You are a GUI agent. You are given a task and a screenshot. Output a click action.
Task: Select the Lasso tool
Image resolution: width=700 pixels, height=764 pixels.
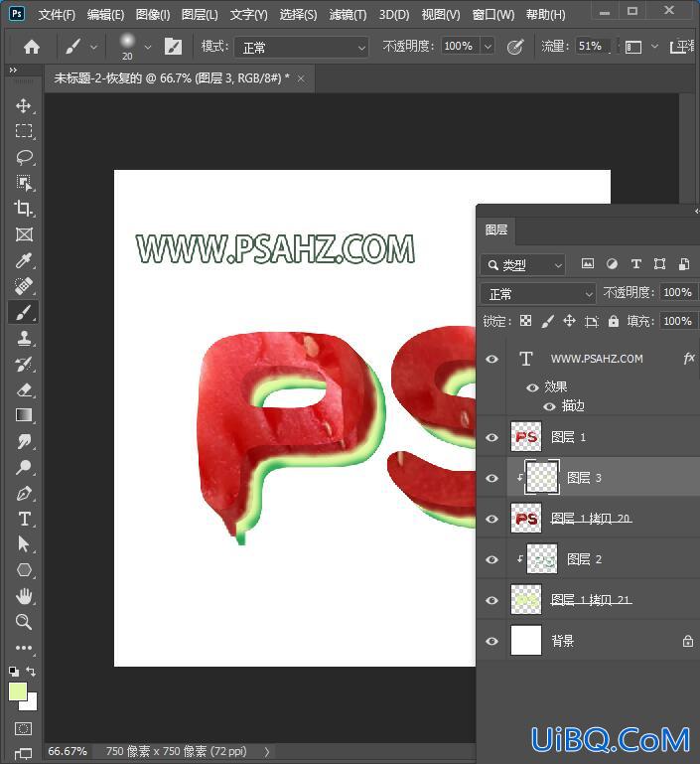24,157
